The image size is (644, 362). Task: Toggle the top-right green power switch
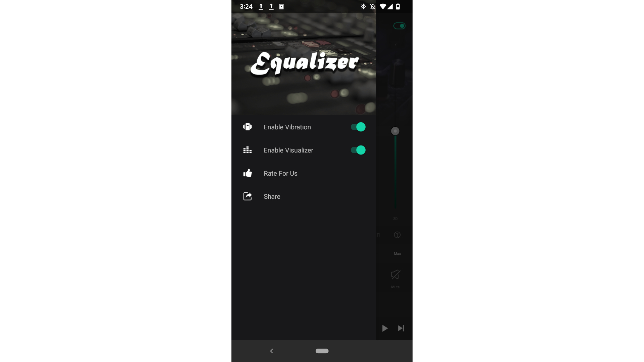click(x=399, y=25)
